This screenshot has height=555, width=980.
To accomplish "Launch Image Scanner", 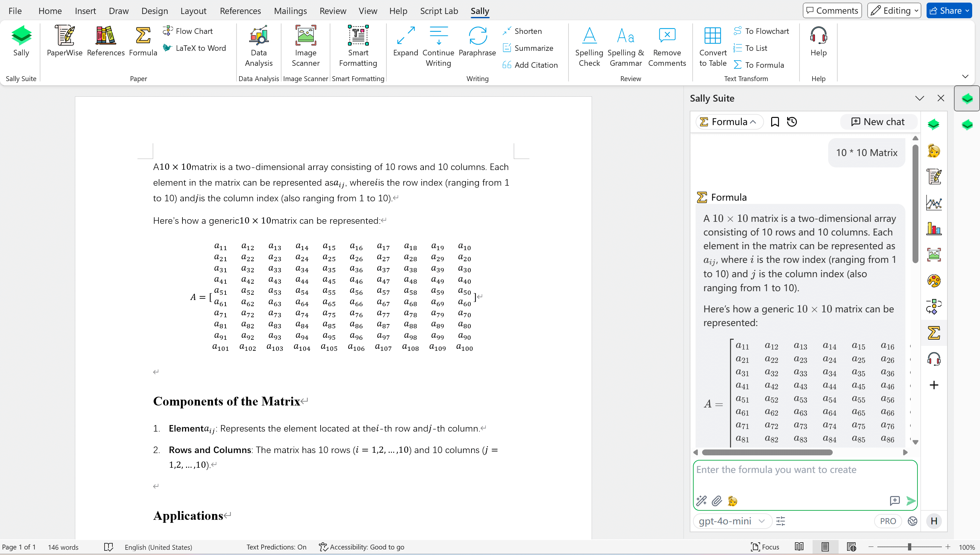I will (306, 47).
